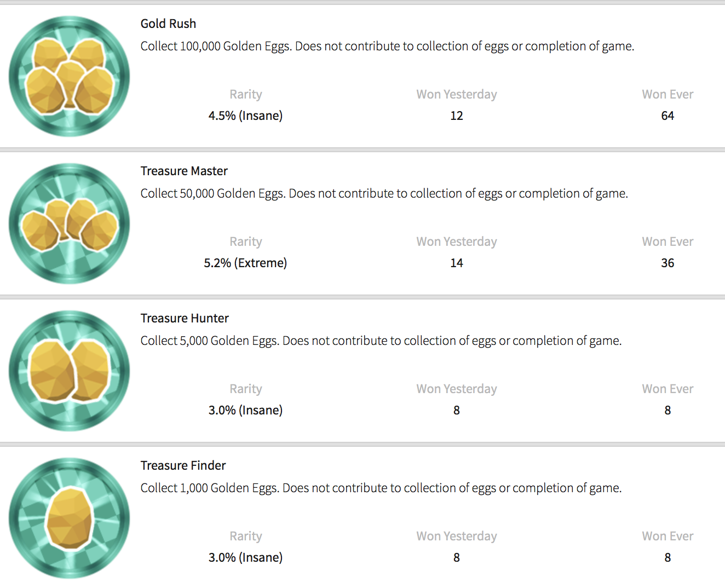The width and height of the screenshot is (725, 588).
Task: Open the Treasure Hunter trophy title
Action: click(x=185, y=318)
